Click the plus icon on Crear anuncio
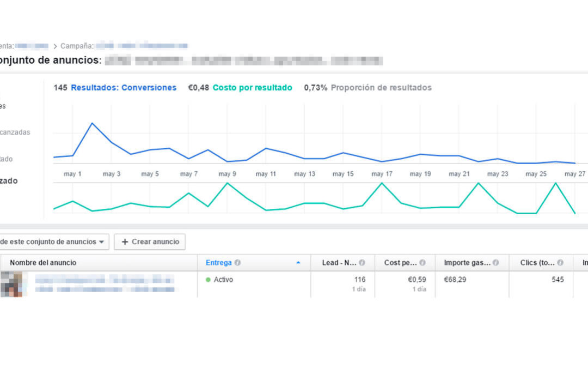The image size is (588, 368). [125, 242]
